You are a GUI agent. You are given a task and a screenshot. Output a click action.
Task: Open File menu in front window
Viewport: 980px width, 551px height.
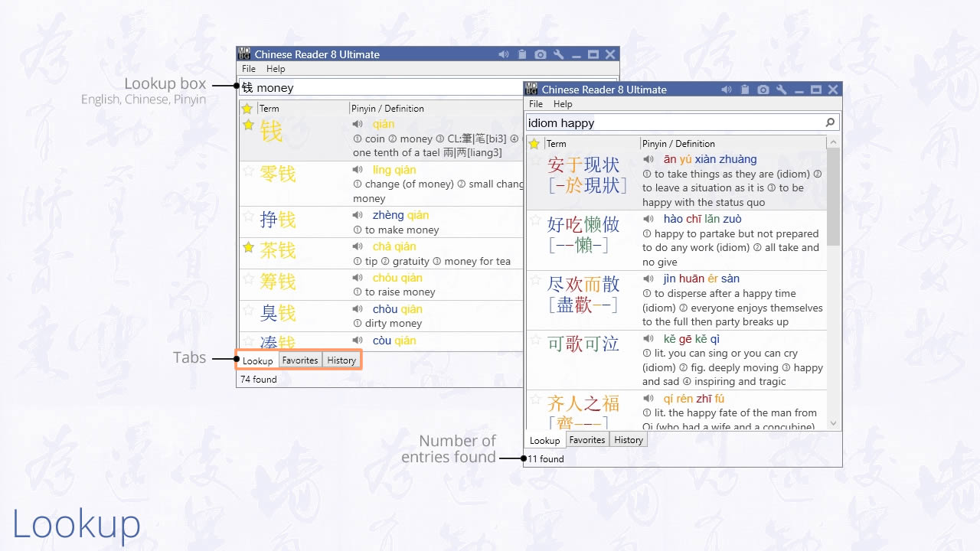click(x=536, y=104)
